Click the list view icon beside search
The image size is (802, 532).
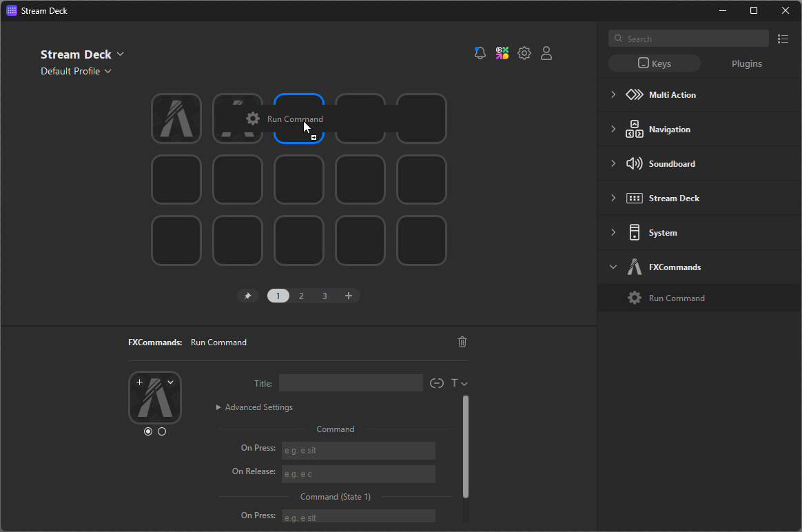point(783,39)
